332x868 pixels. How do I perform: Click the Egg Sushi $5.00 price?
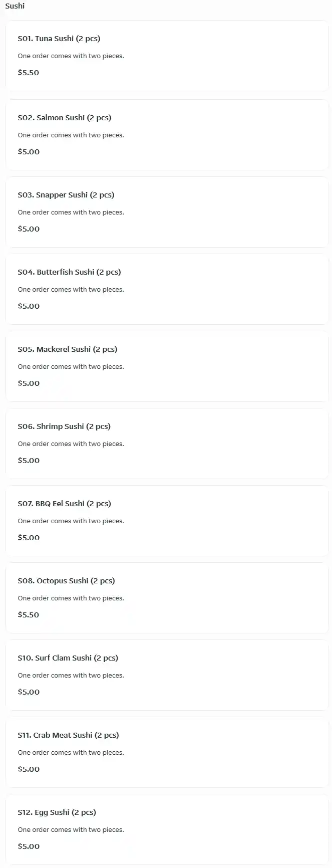[29, 846]
